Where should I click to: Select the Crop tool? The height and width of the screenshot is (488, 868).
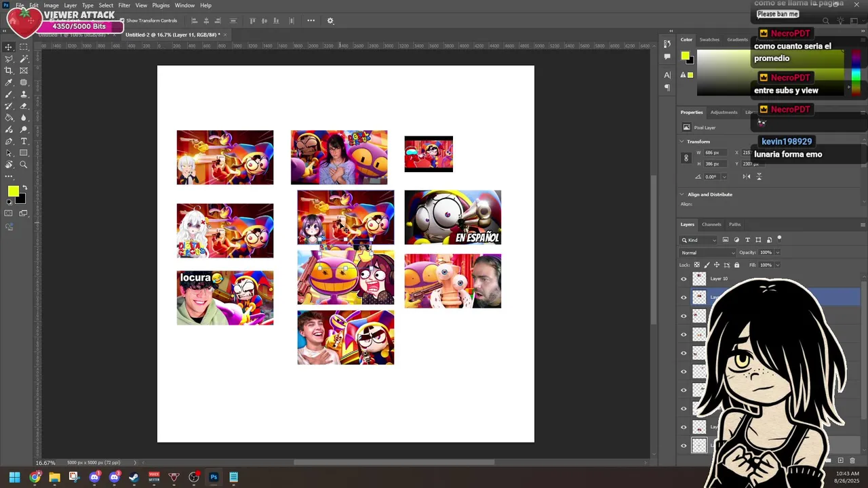pyautogui.click(x=9, y=70)
